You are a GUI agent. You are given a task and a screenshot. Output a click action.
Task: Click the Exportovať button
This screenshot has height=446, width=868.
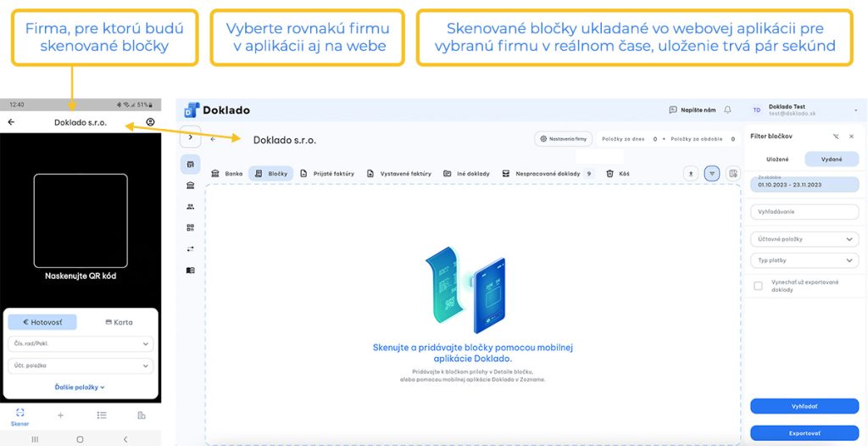(x=805, y=432)
